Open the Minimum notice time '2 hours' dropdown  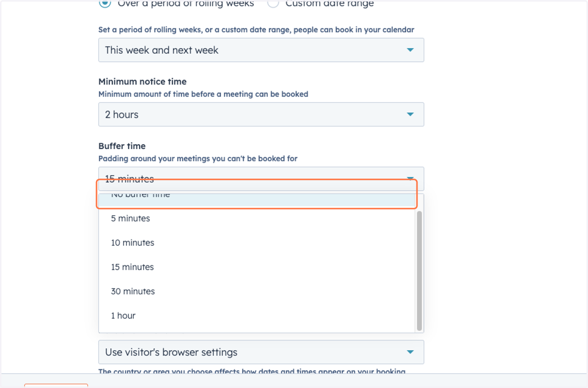[261, 114]
